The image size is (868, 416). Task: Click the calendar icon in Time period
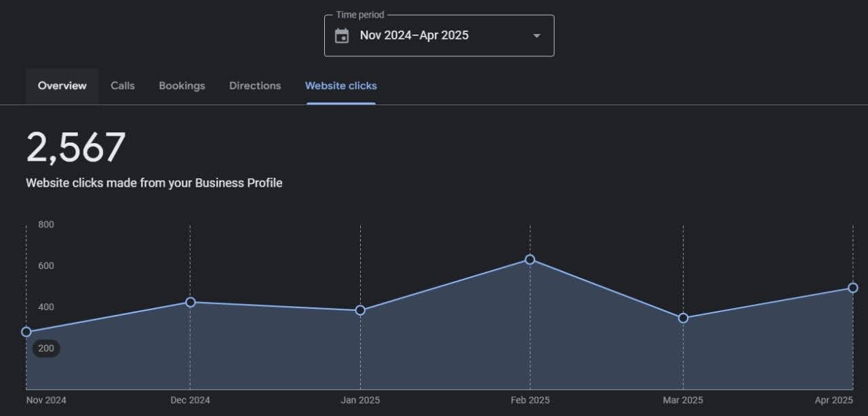342,35
